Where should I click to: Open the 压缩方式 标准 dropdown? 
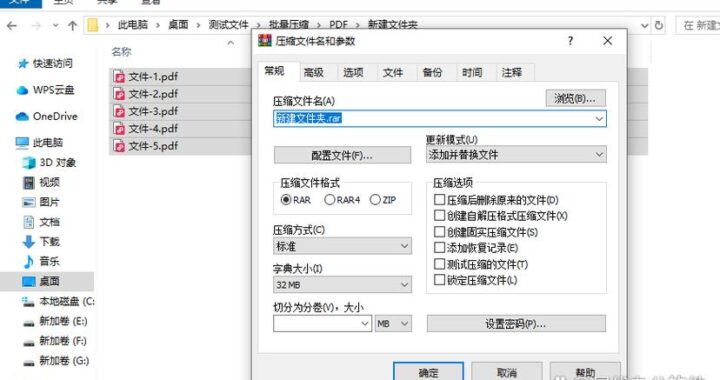[x=342, y=246]
